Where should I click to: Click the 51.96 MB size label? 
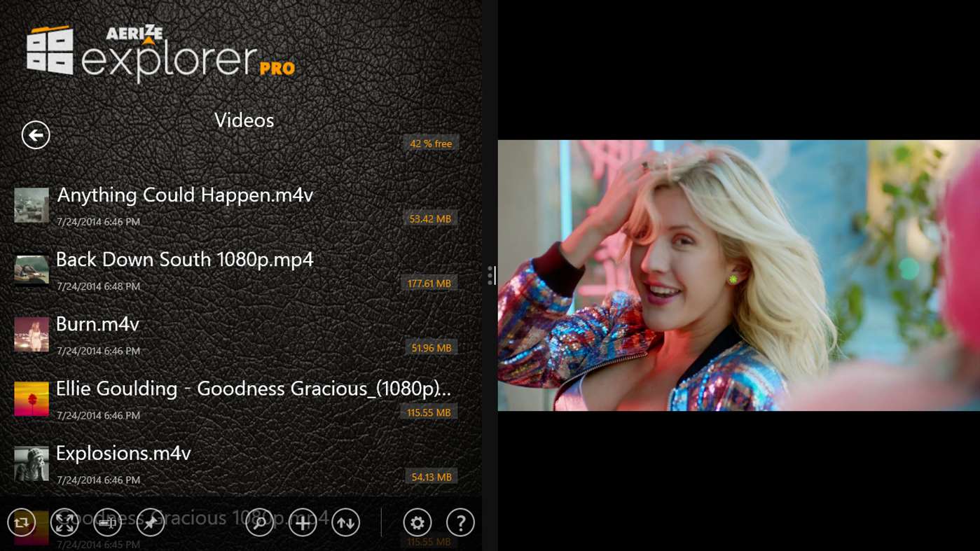pyautogui.click(x=432, y=348)
